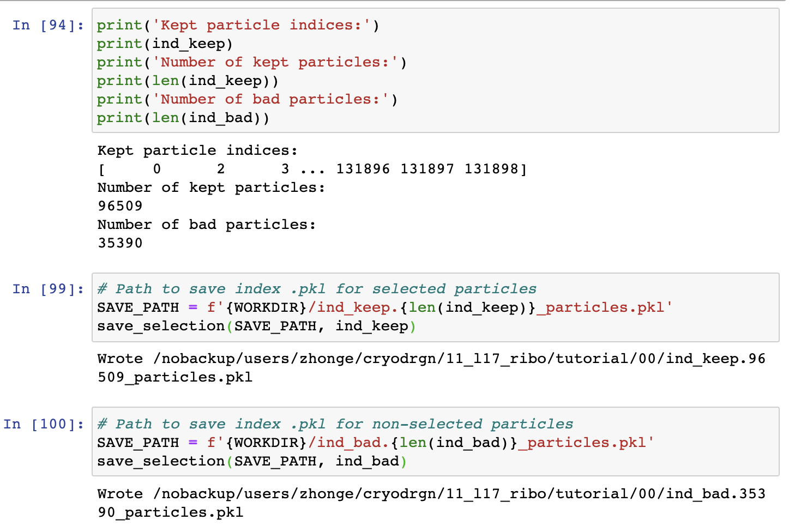The image size is (795, 532).
Task: Select the In [99] cell prompt
Action: tap(48, 289)
